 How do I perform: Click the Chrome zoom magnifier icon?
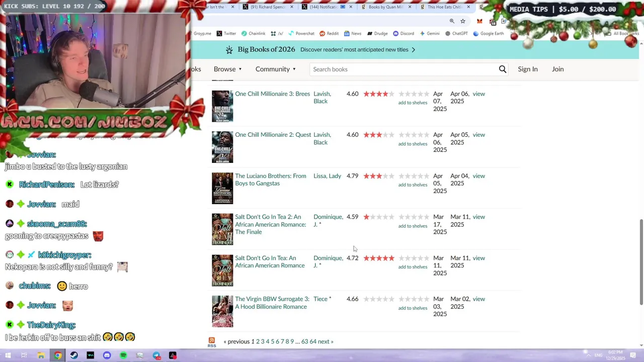(x=452, y=21)
